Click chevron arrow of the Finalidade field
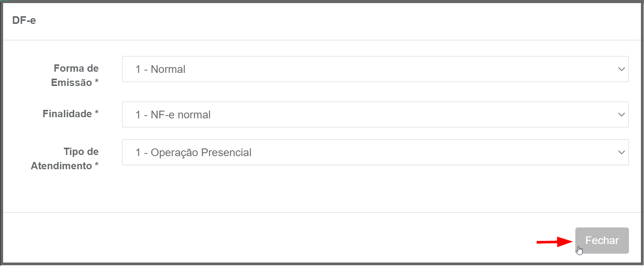 click(x=621, y=115)
